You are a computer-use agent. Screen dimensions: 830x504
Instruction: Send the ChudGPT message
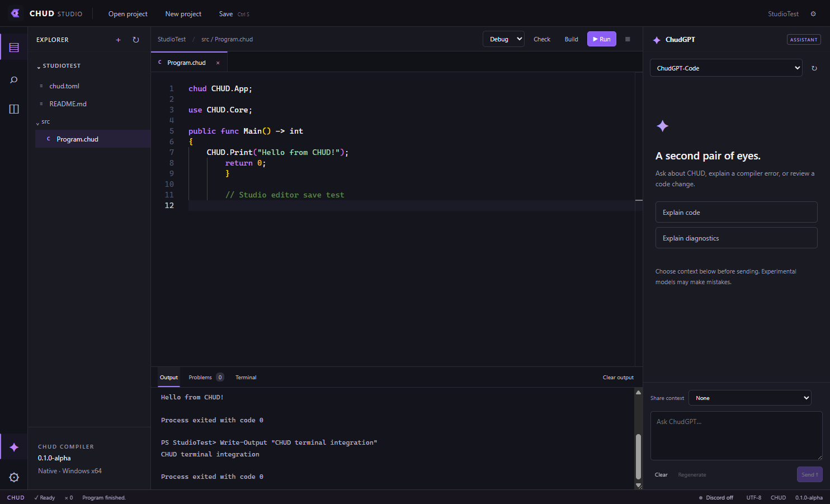click(810, 475)
